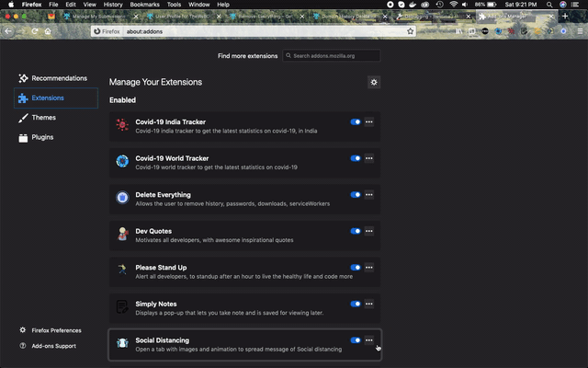Open the Tools menu
588x368 pixels.
[174, 5]
